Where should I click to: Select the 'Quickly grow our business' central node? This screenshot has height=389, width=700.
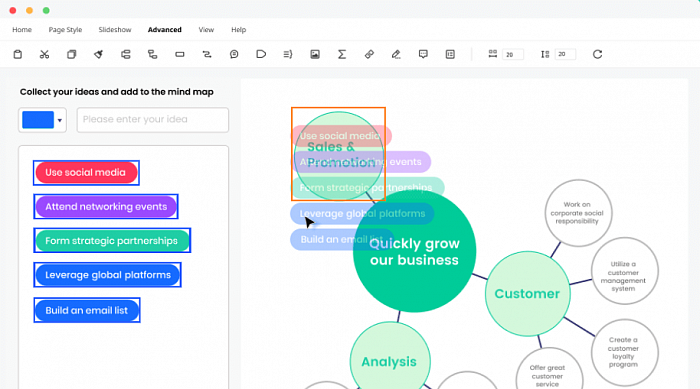click(414, 251)
